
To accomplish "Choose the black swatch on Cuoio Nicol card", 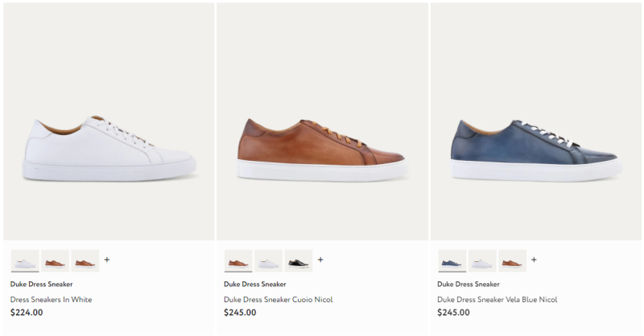I will coord(298,260).
